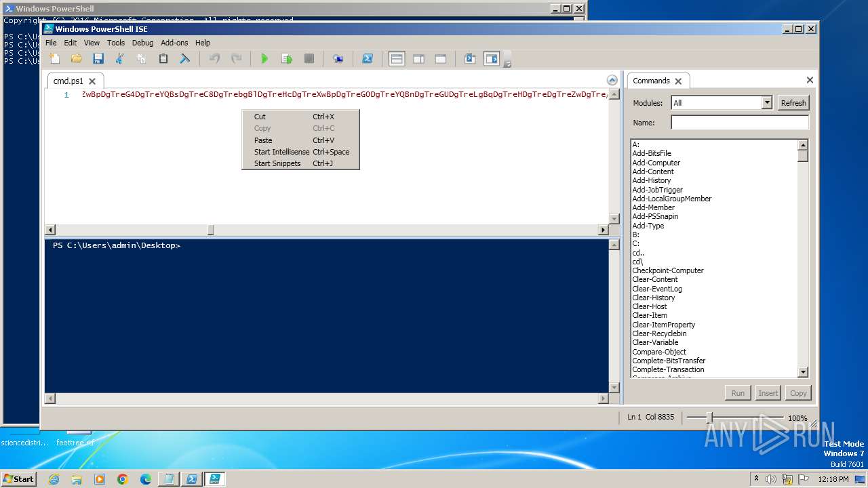Show the command window toolbar icon
The width and height of the screenshot is (868, 488).
point(470,59)
